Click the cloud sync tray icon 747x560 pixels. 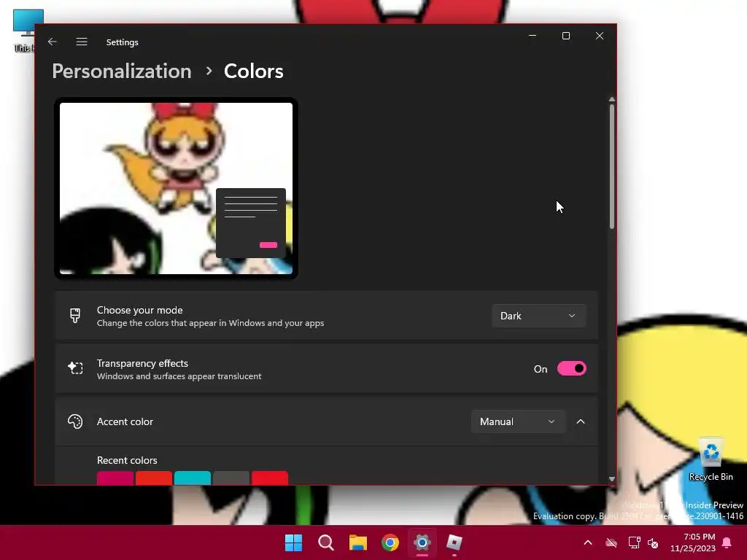point(611,542)
